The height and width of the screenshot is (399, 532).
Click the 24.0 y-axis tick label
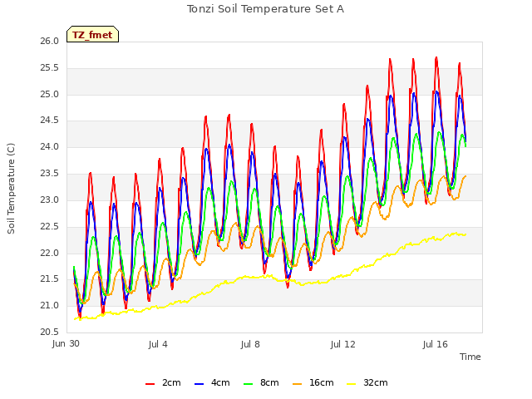tap(50, 147)
